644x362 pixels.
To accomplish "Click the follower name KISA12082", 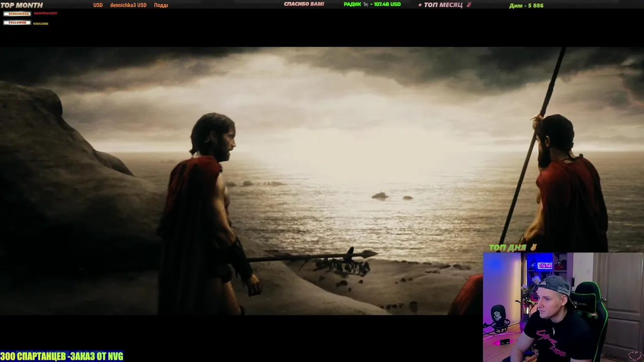I will (x=41, y=24).
